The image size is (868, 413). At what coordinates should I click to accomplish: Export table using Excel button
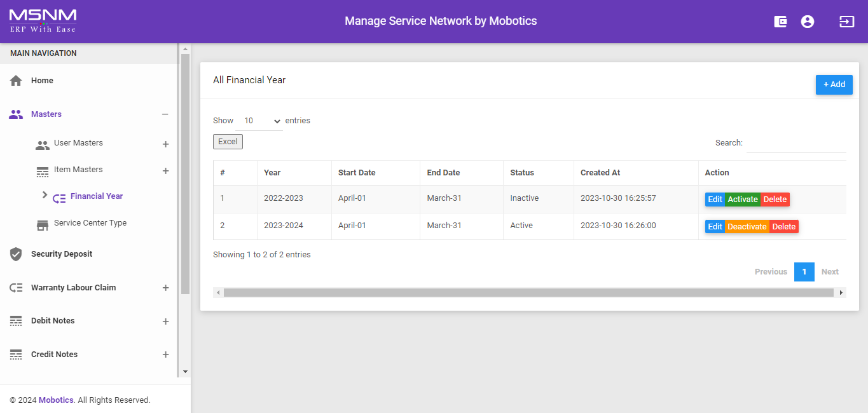(228, 142)
